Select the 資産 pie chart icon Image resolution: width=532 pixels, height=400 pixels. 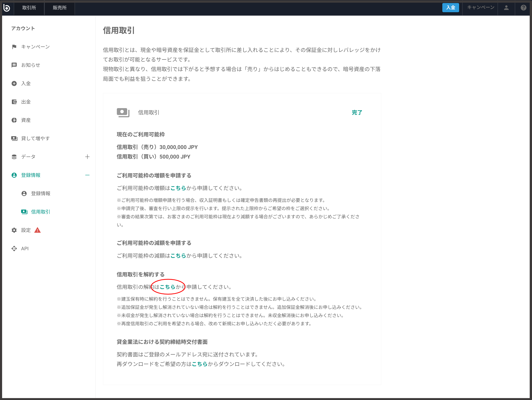[x=14, y=120]
